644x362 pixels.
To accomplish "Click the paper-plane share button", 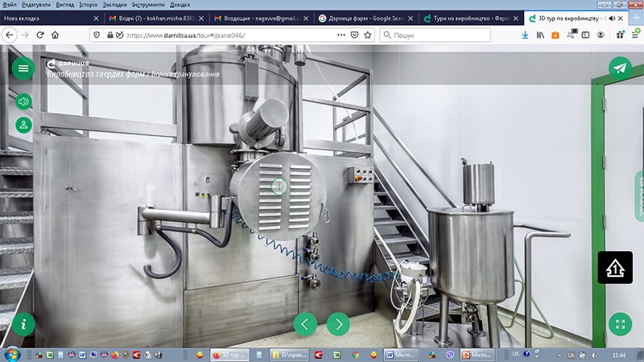I will pos(620,68).
